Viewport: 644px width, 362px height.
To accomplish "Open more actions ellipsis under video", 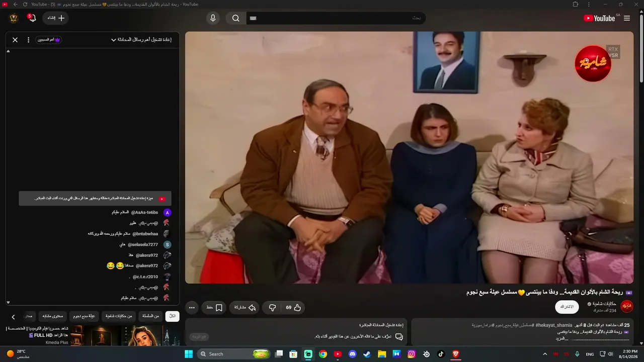I will (x=192, y=307).
